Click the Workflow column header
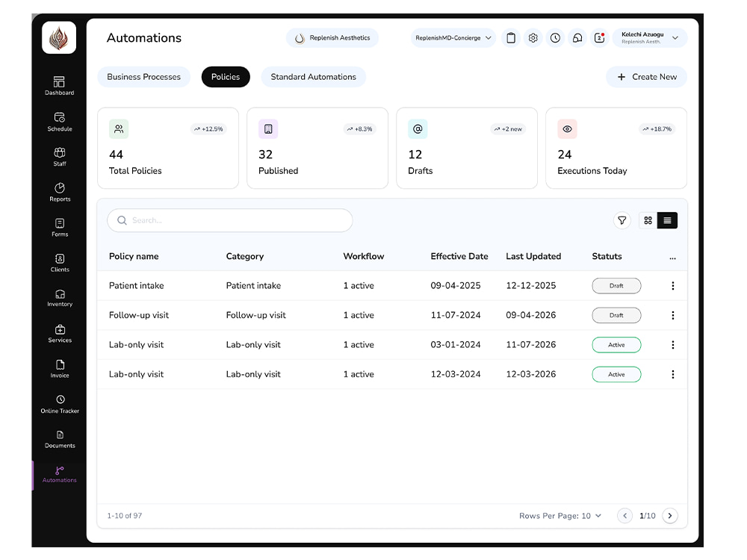Viewport: 747px width, 560px height. 364,256
